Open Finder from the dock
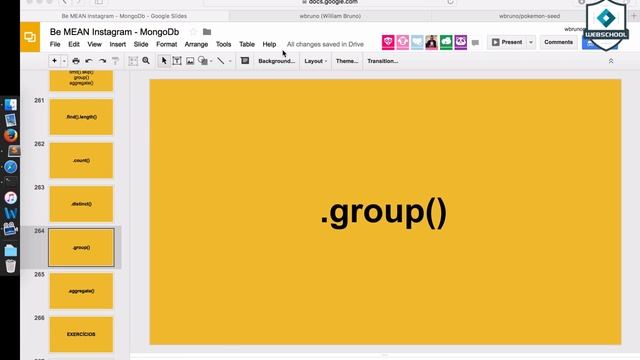Viewport: 640px width, 360px height. click(x=11, y=105)
